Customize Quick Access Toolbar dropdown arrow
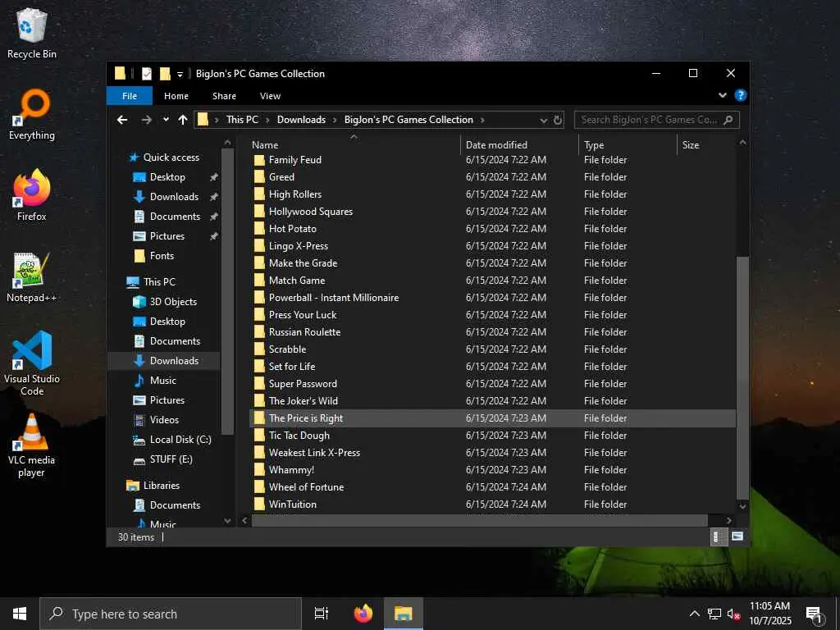 (180, 75)
